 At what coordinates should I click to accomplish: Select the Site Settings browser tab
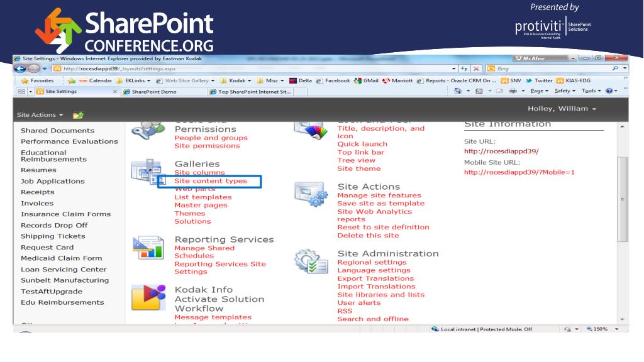click(61, 92)
